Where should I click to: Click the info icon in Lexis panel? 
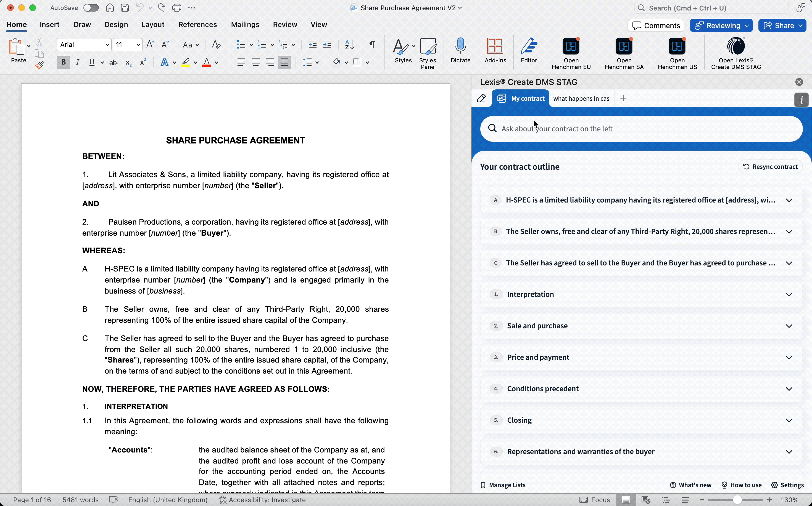point(801,100)
